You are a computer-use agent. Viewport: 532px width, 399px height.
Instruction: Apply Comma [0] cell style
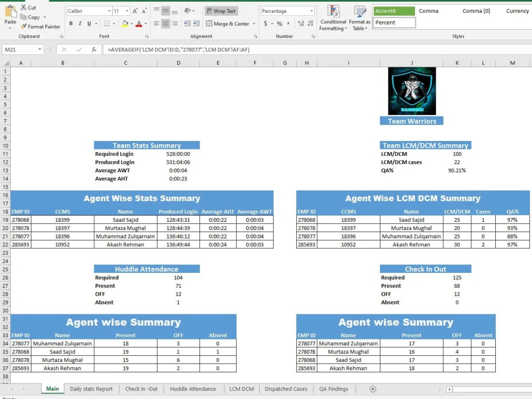476,11
